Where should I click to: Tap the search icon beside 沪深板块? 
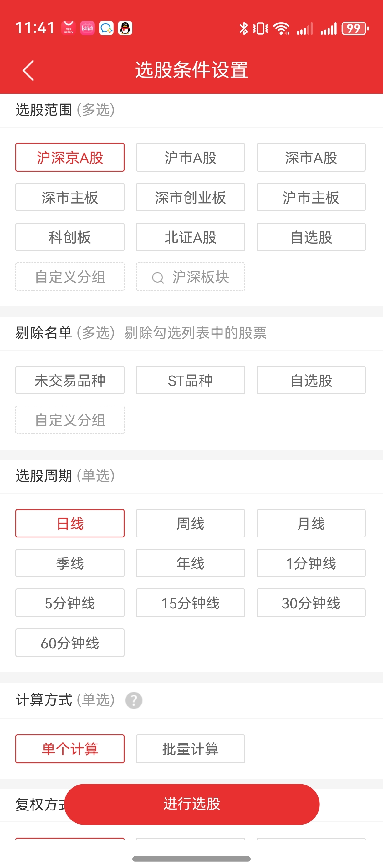(x=157, y=278)
